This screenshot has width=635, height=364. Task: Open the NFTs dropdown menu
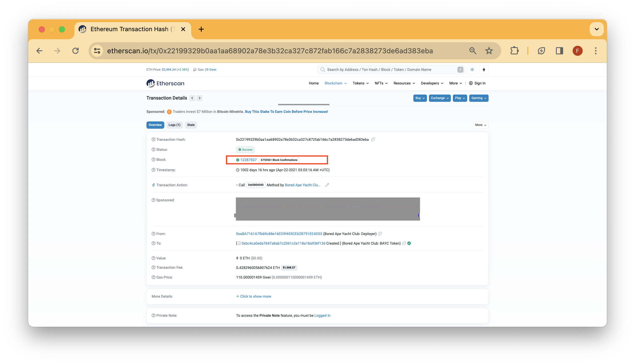[x=381, y=83]
